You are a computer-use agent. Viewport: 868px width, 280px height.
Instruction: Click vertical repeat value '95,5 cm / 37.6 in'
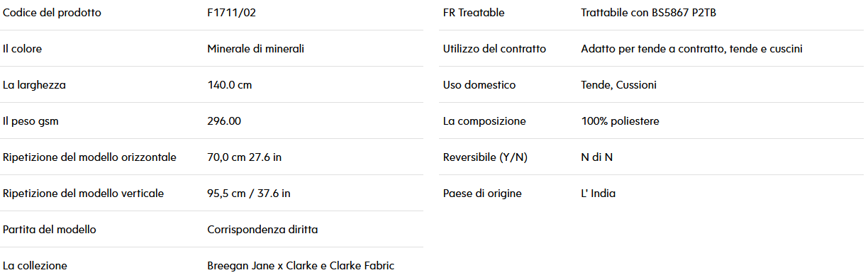pos(248,194)
